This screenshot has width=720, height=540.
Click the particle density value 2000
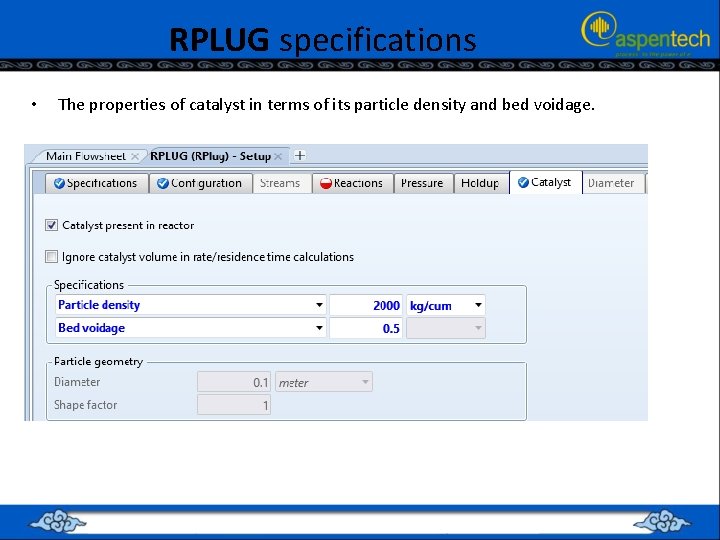coord(366,305)
